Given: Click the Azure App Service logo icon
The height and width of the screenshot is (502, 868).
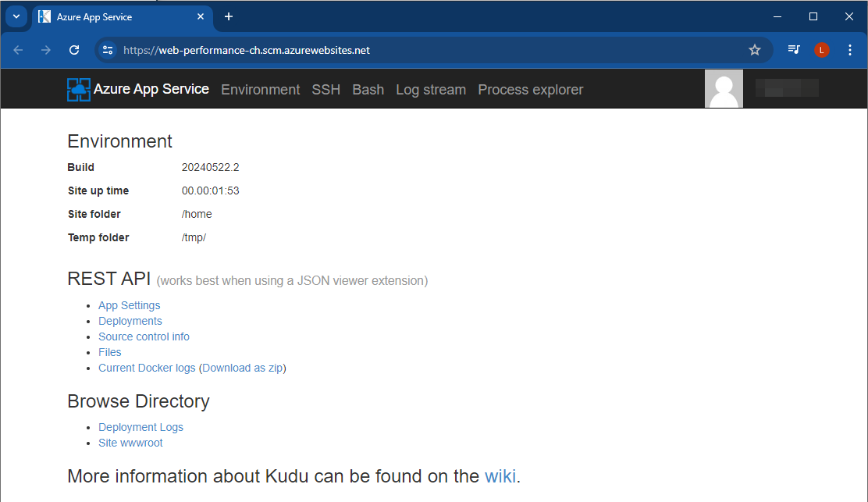Looking at the screenshot, I should coord(78,88).
